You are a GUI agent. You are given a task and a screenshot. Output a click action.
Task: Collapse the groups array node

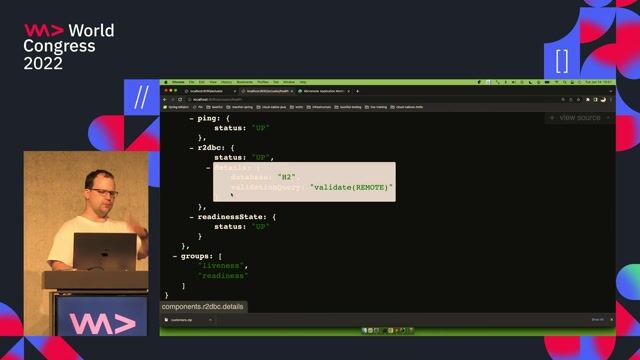pos(175,256)
